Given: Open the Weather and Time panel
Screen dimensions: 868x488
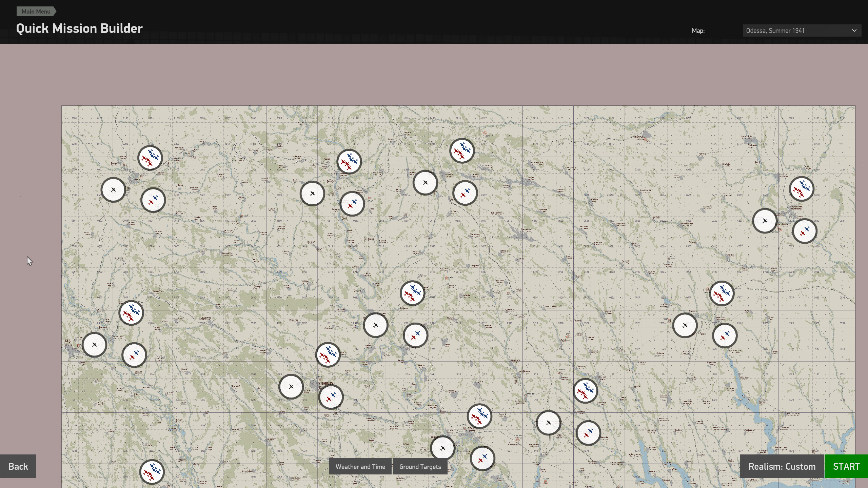Looking at the screenshot, I should click(360, 467).
